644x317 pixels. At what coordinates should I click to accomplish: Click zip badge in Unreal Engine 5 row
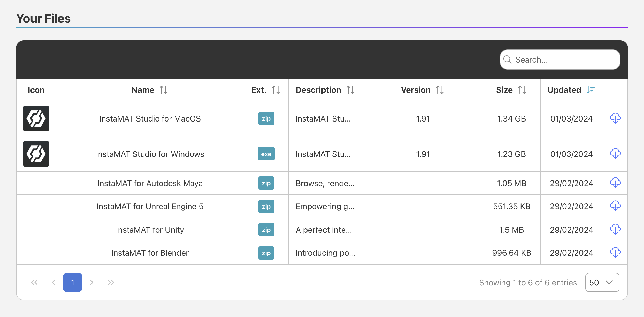pyautogui.click(x=266, y=206)
